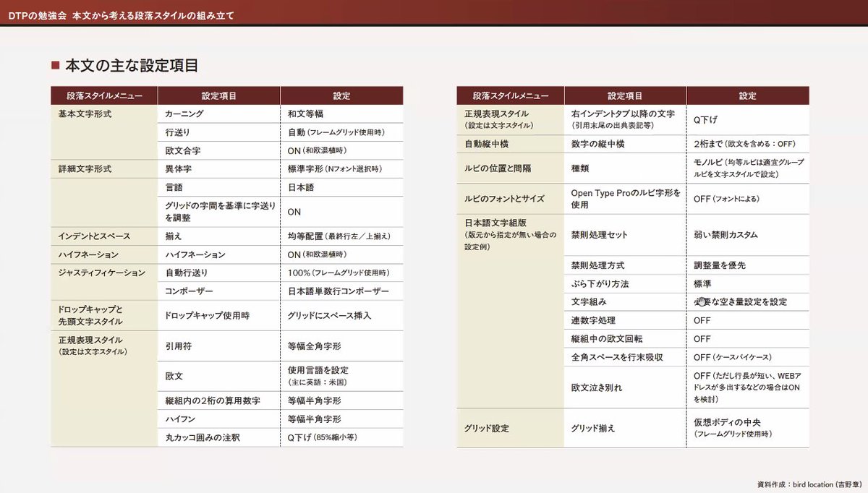Select the '引用符' setting item
The width and height of the screenshot is (868, 493).
178,346
